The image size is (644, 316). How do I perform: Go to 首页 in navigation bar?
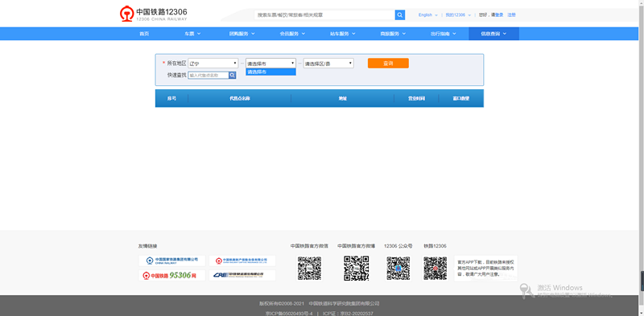tap(144, 34)
